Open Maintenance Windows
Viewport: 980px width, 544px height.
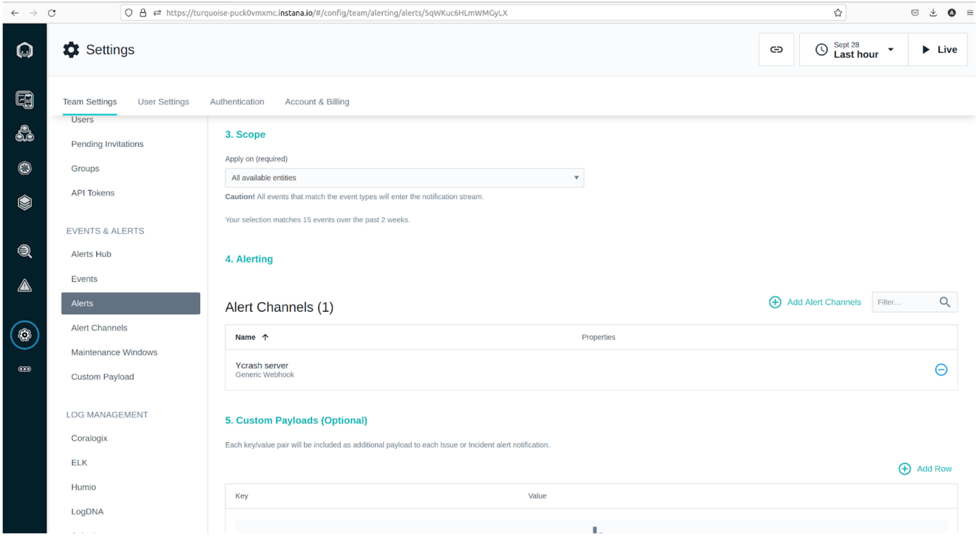point(114,352)
